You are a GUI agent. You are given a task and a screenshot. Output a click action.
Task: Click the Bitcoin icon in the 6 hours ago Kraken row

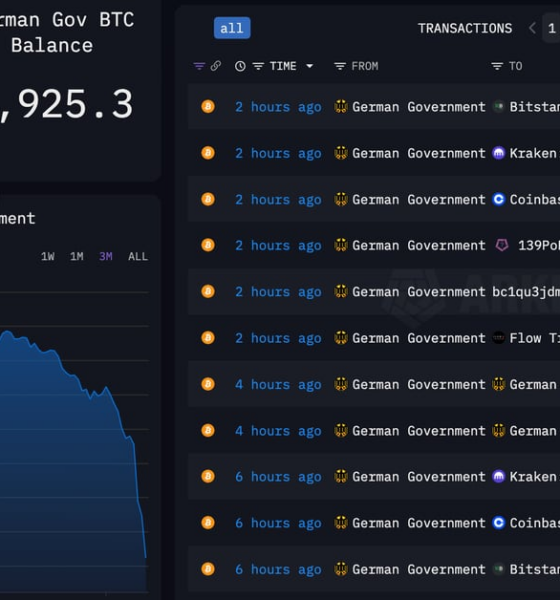tap(208, 476)
